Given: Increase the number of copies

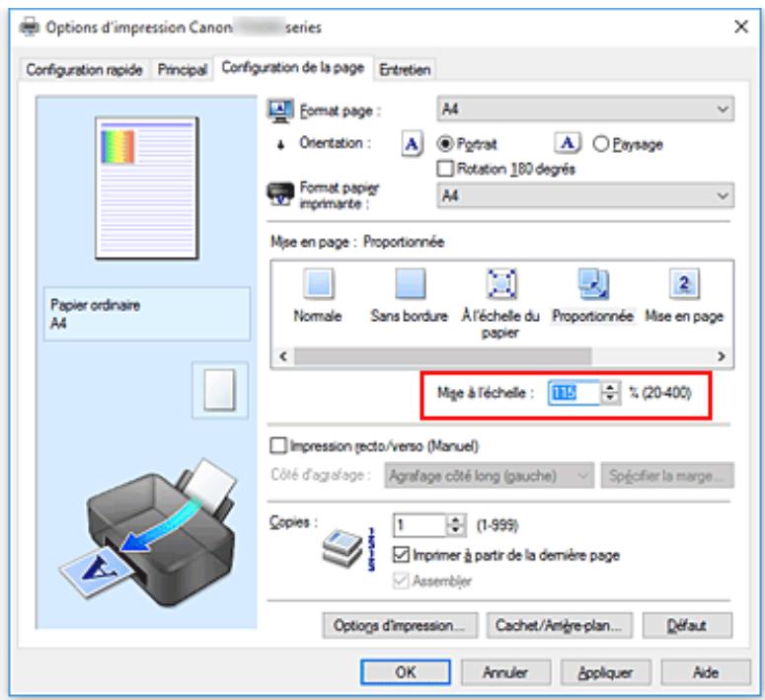Looking at the screenshot, I should [456, 520].
